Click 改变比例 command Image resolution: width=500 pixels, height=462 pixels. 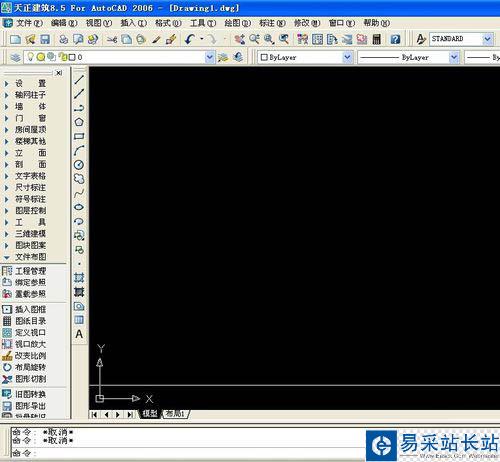click(24, 356)
